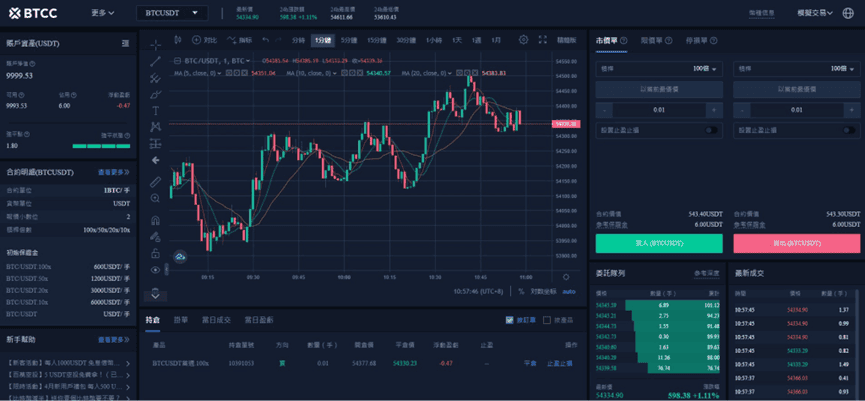Select the crosshair cursor tool

pos(156,45)
